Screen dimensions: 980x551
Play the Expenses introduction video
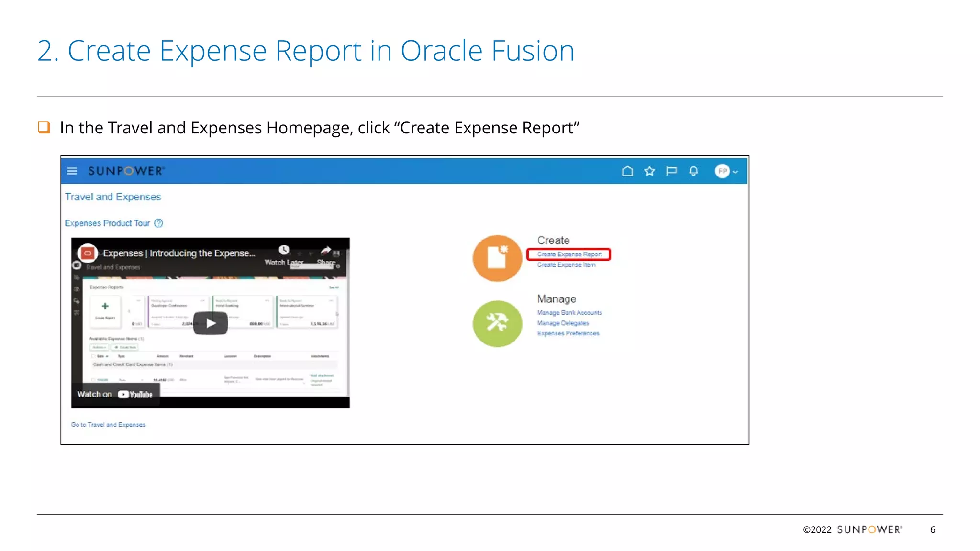click(x=211, y=323)
